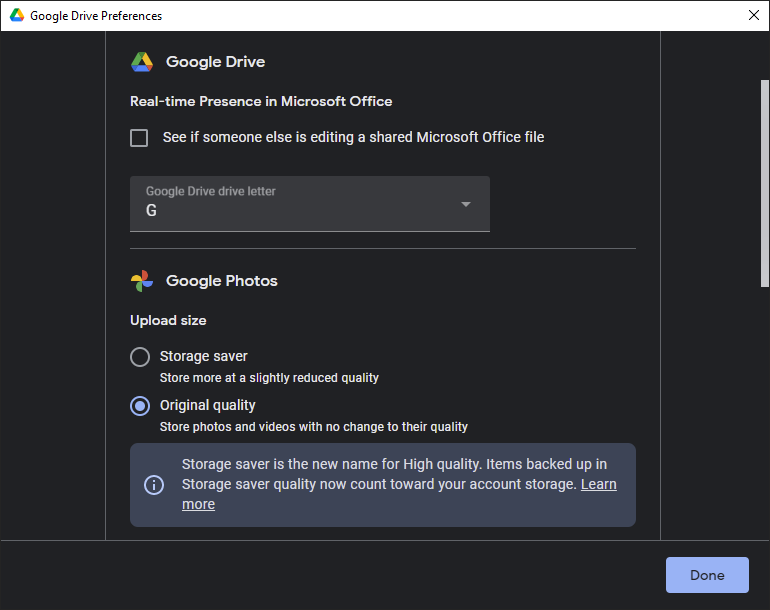Click the Google Drive section triangle icon
The image size is (770, 610).
click(142, 62)
